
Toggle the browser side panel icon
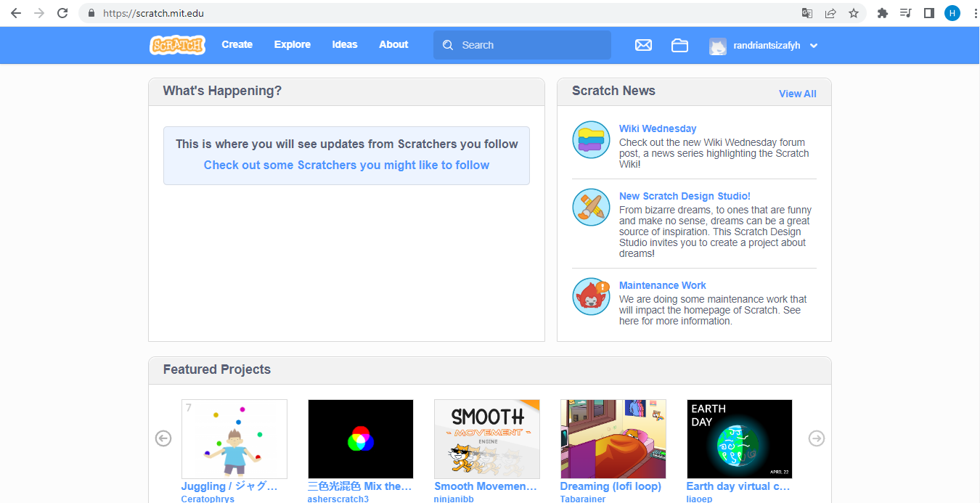pos(928,13)
